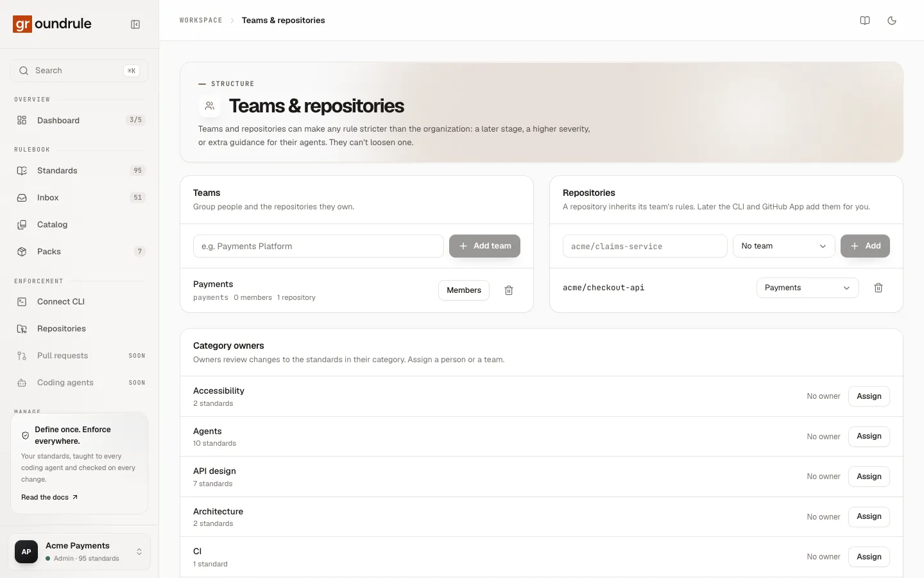
Task: Open the Standards menu item label
Action: [57, 171]
